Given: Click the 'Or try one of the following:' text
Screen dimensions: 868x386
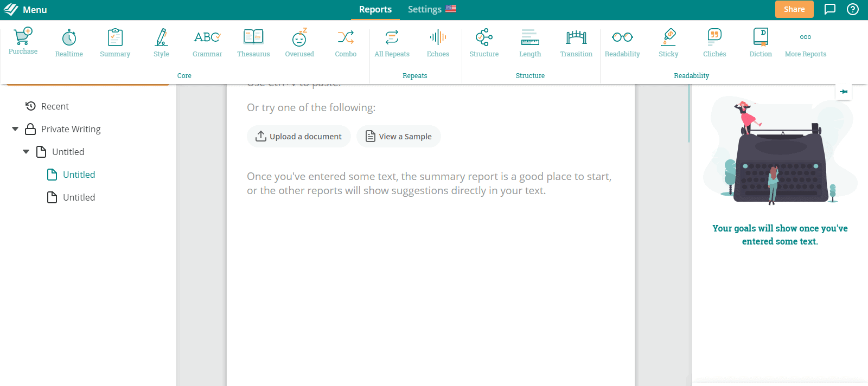Looking at the screenshot, I should pos(311,107).
